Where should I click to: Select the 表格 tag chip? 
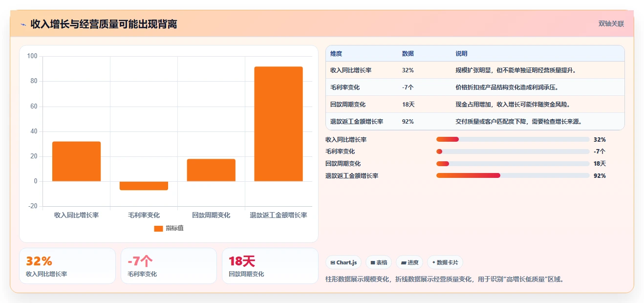click(x=379, y=262)
